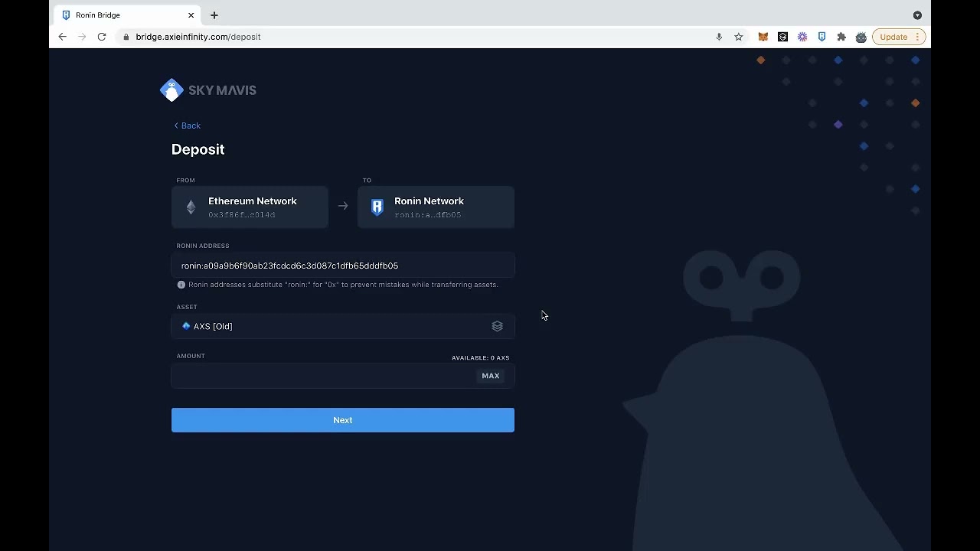Close the Ronin Bridge tab
The width and height of the screenshot is (980, 551).
[191, 15]
